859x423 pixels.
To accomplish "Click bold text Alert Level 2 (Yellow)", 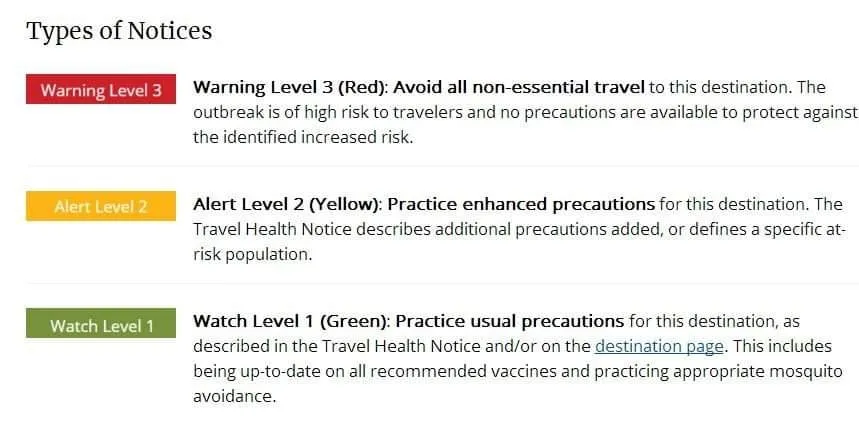I will pyautogui.click(x=285, y=204).
